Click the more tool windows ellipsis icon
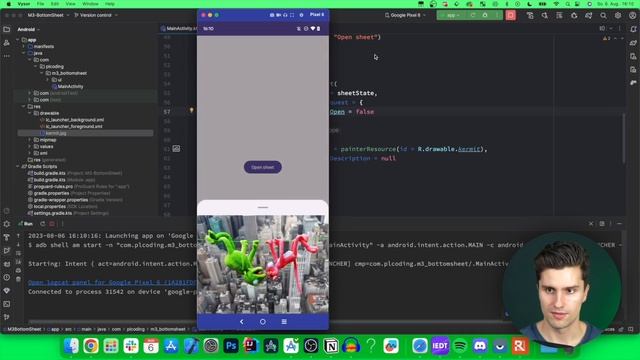640x360 pixels. point(7,56)
